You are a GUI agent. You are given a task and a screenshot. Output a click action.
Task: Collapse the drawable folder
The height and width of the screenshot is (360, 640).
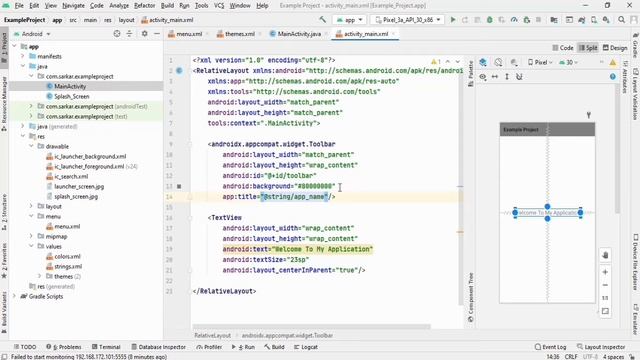[31, 146]
